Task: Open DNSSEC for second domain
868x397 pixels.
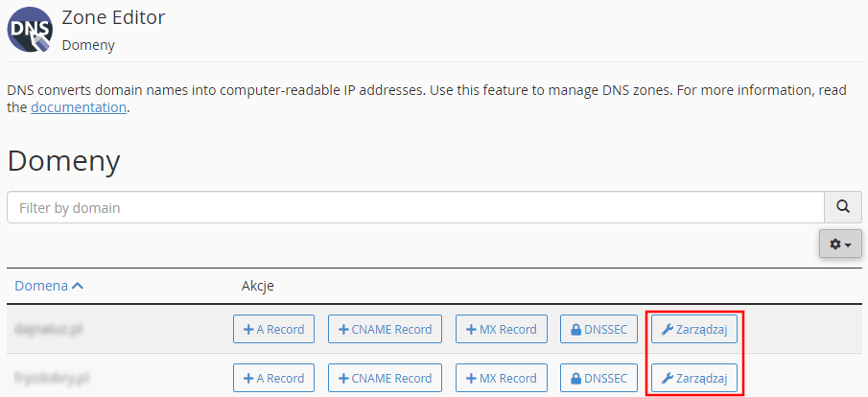Action: [x=598, y=378]
